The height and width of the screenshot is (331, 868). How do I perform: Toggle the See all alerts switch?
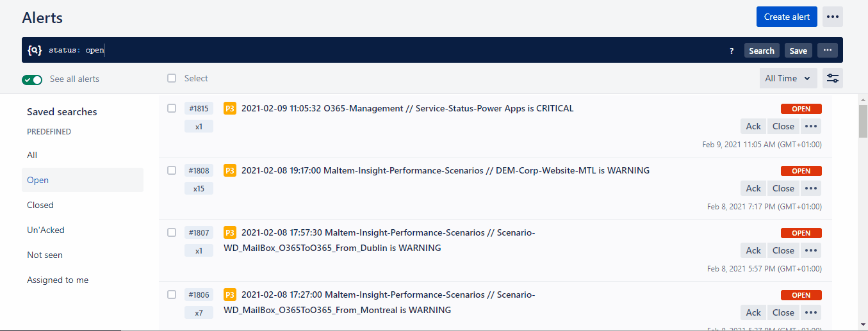pyautogui.click(x=32, y=79)
